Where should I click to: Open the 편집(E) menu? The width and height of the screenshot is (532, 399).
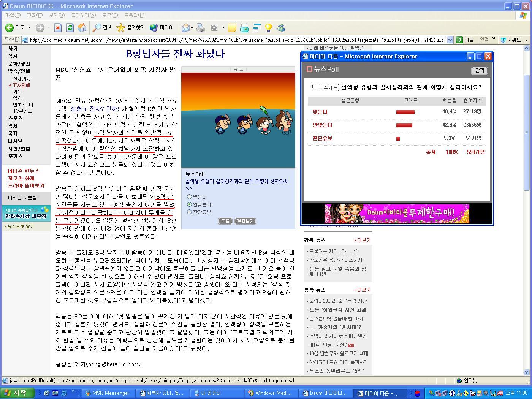(35, 15)
